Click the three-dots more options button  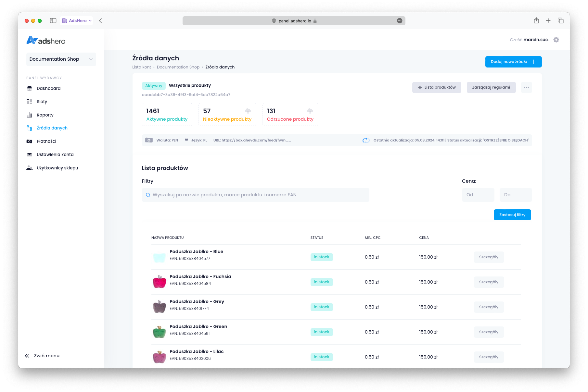pos(526,87)
